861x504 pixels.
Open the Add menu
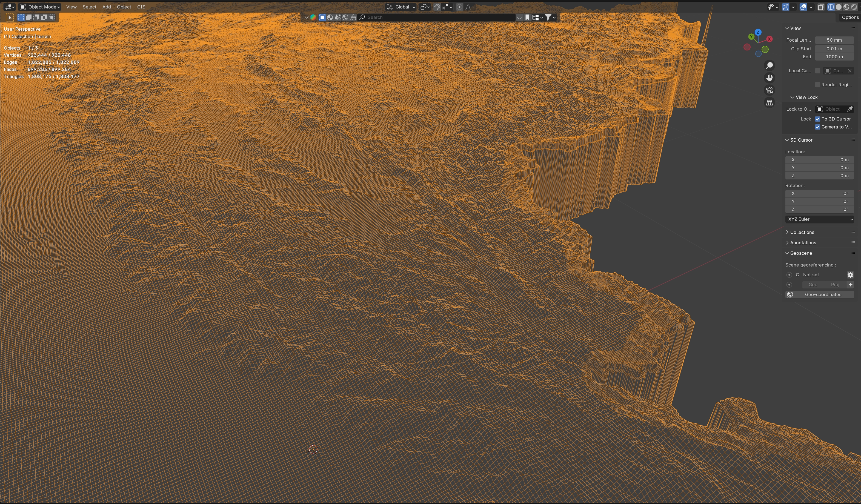(x=107, y=7)
